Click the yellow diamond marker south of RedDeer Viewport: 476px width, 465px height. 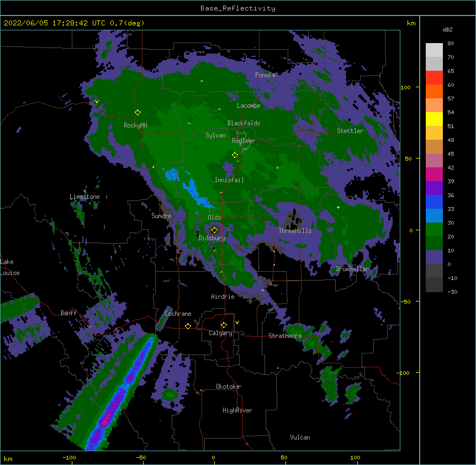point(235,155)
